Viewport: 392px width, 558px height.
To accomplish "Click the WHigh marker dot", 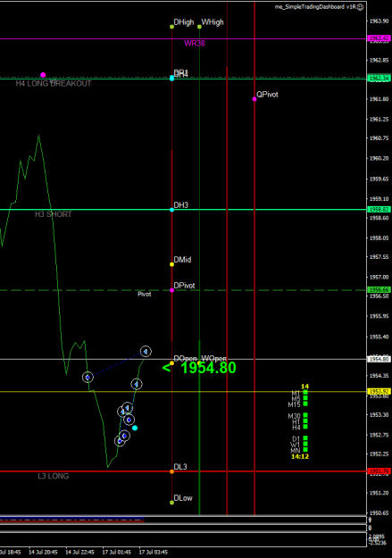I will pyautogui.click(x=199, y=27).
